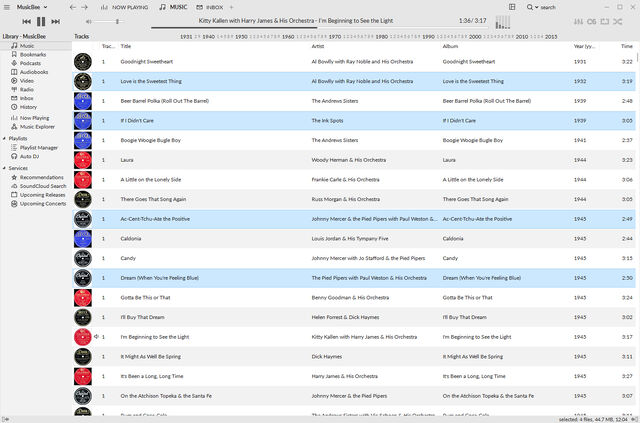The width and height of the screenshot is (640, 423).
Task: Select the track "Laura"
Action: pos(127,160)
